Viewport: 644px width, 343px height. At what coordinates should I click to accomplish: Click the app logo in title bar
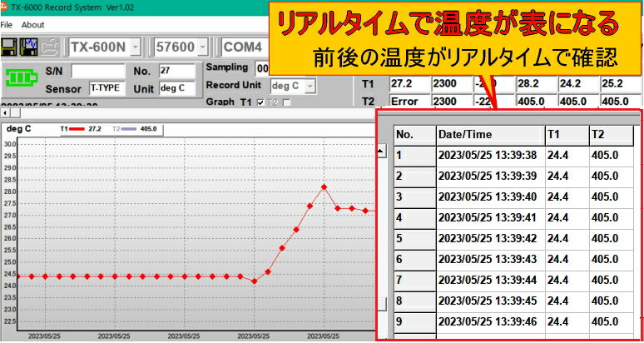[x=5, y=7]
